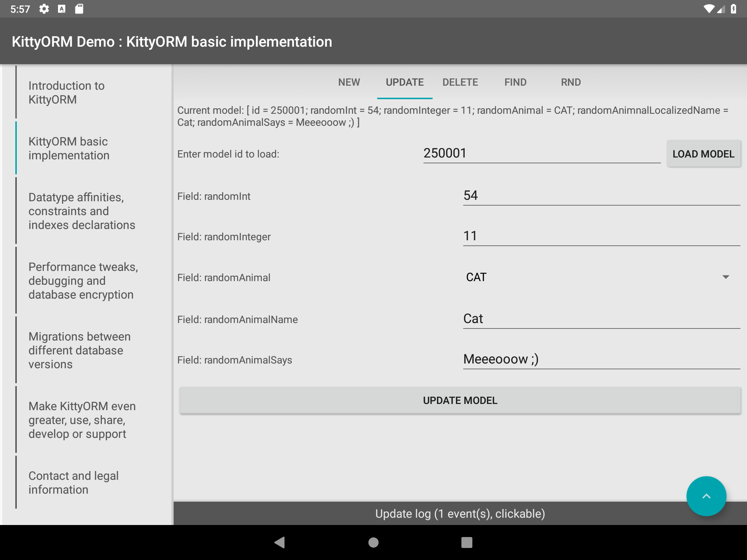Select KittyORM basic implementation lesson
This screenshot has height=560, width=747.
[x=93, y=148]
